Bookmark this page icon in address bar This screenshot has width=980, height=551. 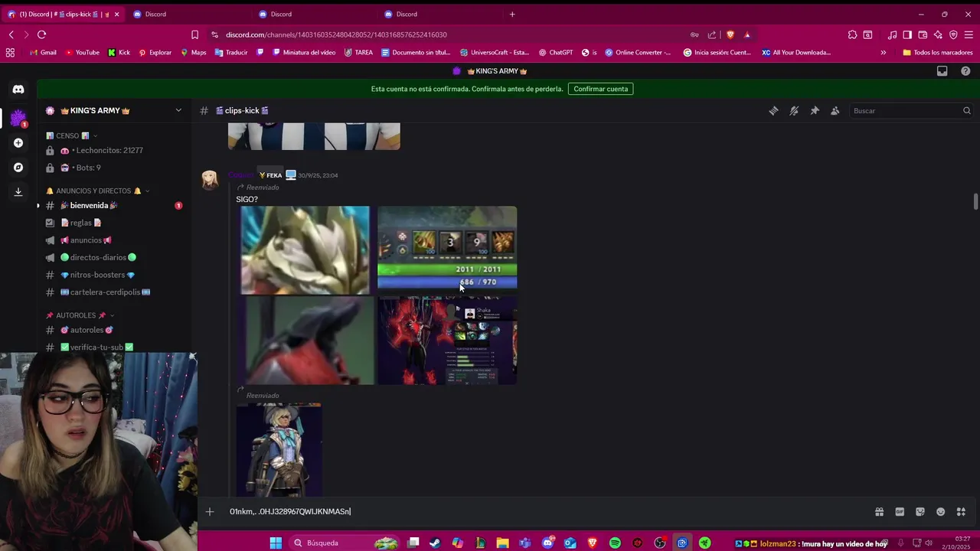tap(194, 34)
